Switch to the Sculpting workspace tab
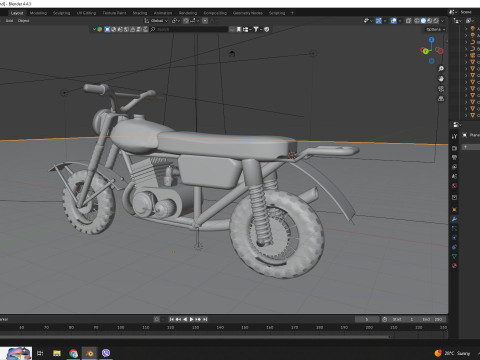The height and width of the screenshot is (360, 480). (x=62, y=13)
